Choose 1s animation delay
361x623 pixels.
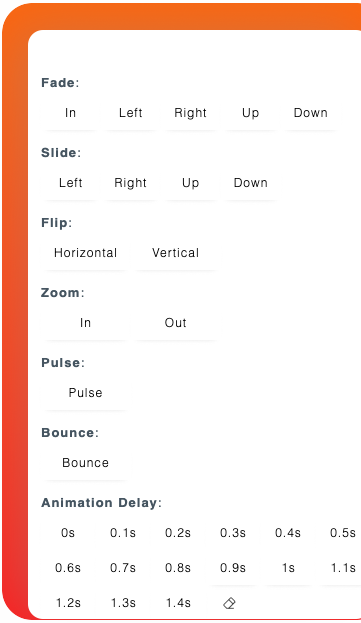click(288, 568)
